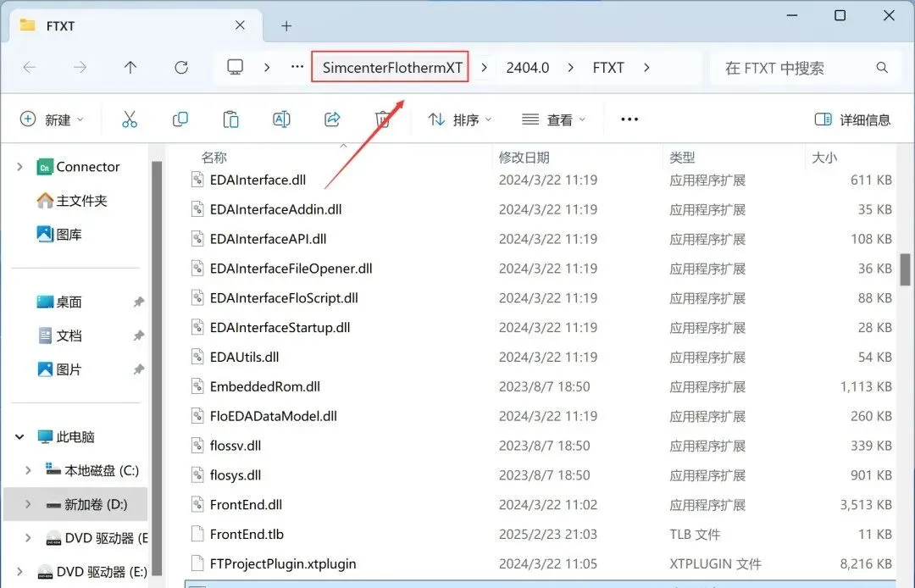The image size is (915, 588).
Task: Toggle the 详细信息 details pane
Action: point(852,119)
